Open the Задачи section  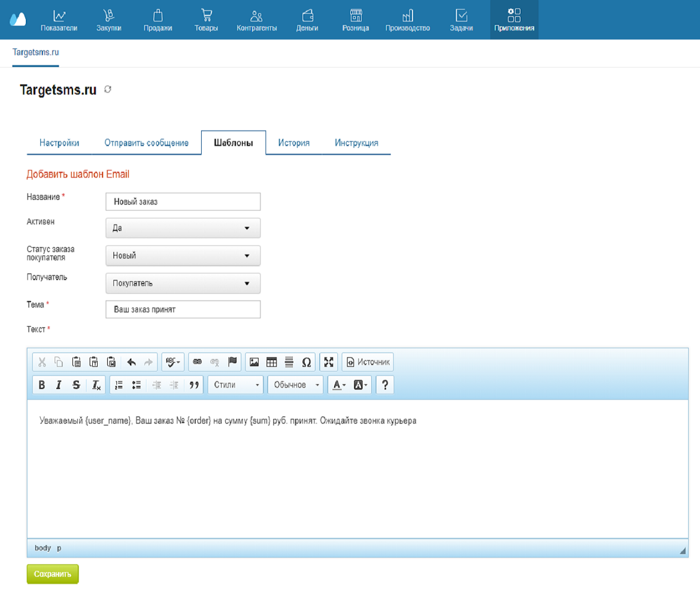461,20
